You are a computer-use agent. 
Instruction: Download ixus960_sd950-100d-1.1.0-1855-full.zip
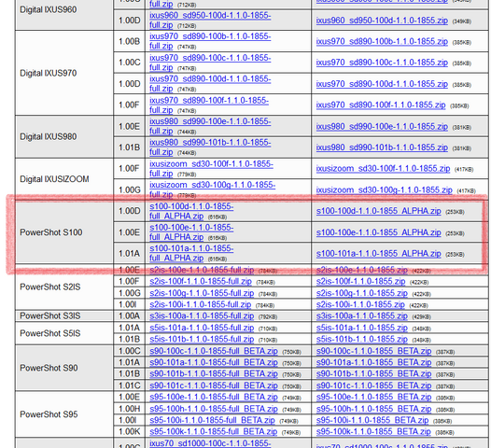(x=210, y=20)
